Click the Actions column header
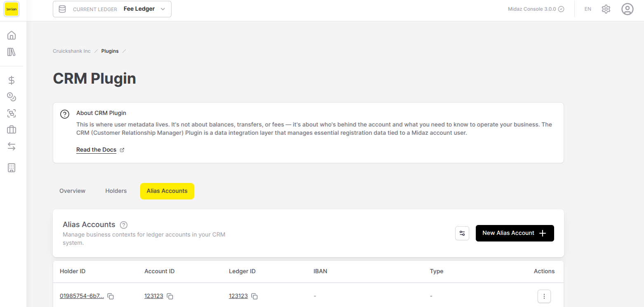Screen dimensions: 644x307 coord(544,271)
